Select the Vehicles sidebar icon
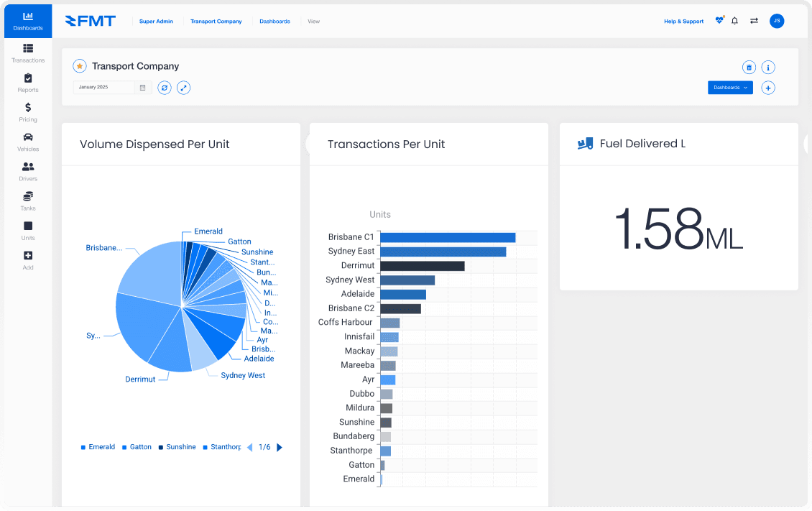Screen dimensions: 812x511 click(27, 139)
